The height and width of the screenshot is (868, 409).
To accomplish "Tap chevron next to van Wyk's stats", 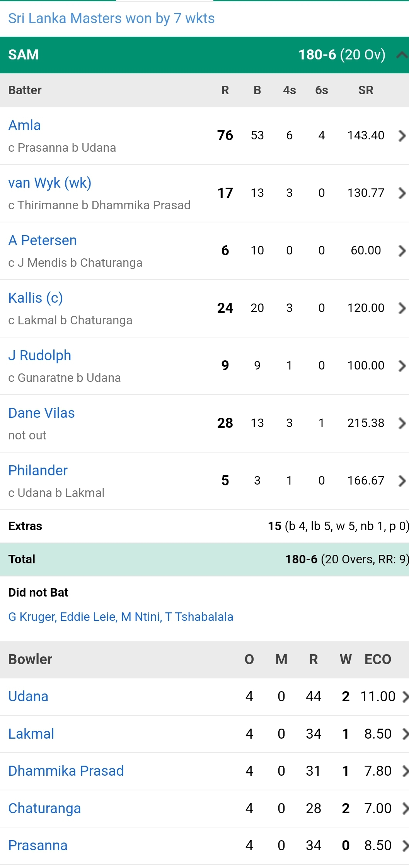I will (x=402, y=193).
